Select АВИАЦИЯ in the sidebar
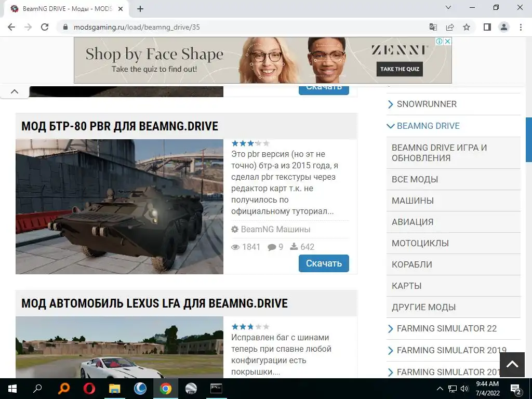532x399 pixels. coord(453,222)
